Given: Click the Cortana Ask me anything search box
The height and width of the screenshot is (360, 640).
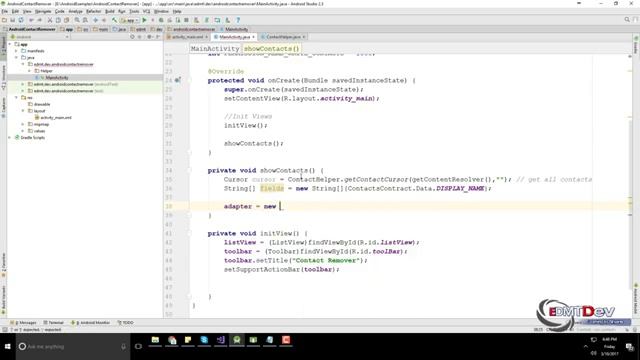Looking at the screenshot, I should tap(73, 347).
